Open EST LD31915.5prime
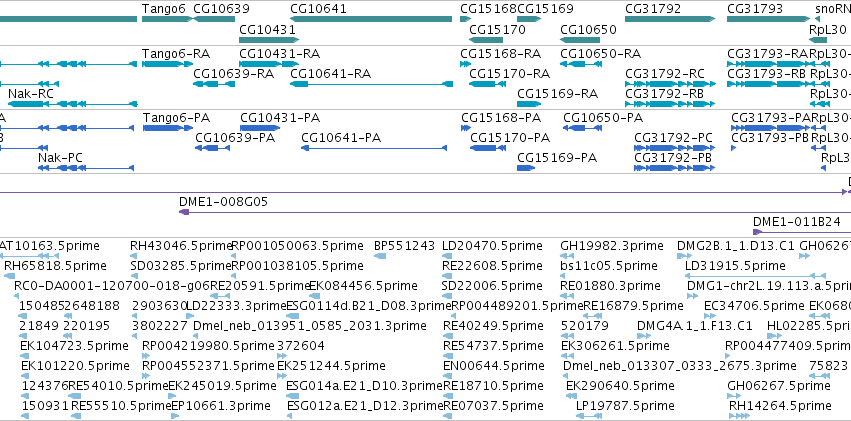 click(735, 266)
